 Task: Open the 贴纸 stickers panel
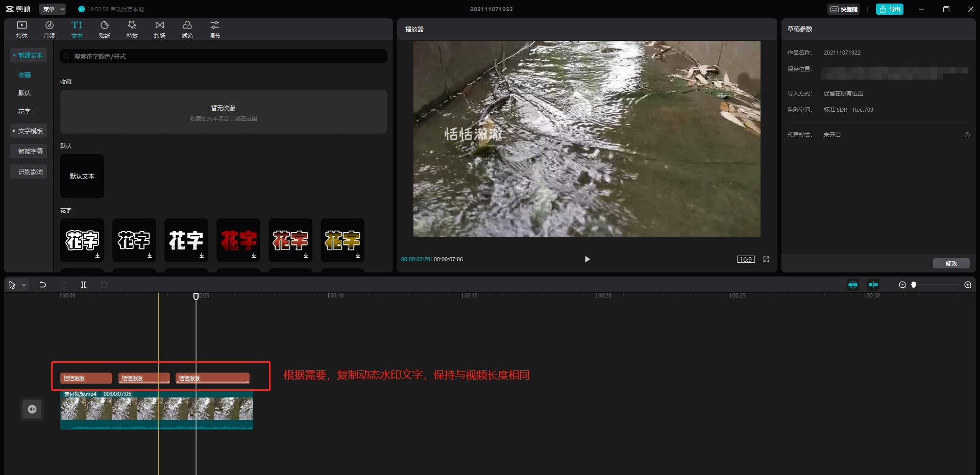[105, 29]
